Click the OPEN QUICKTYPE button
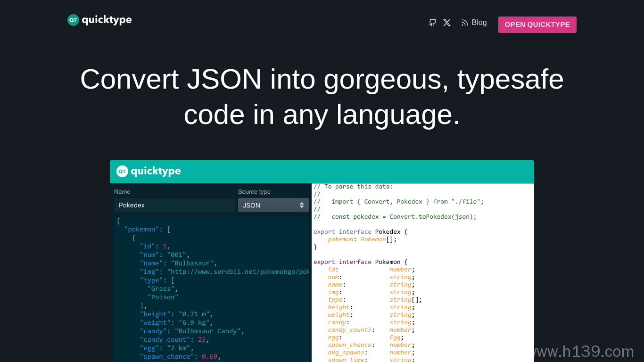 point(537,25)
